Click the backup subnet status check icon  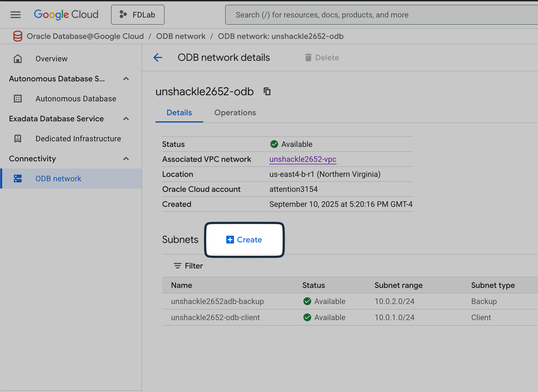(307, 301)
